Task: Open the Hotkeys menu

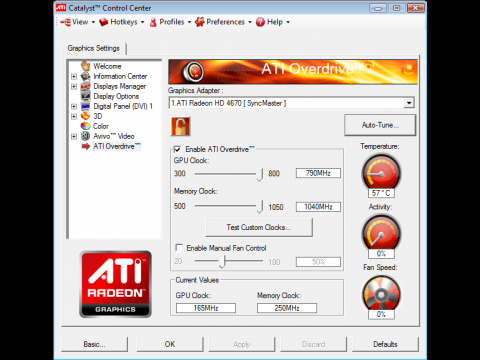Action: tap(122, 22)
